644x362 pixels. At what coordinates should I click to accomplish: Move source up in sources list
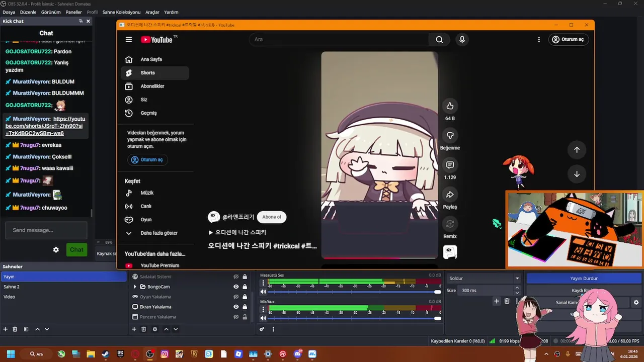tap(166, 329)
